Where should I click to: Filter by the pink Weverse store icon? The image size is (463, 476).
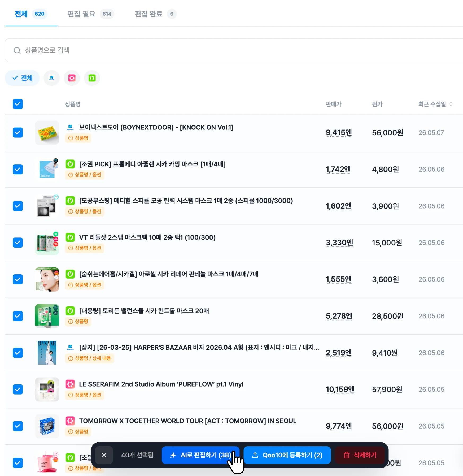[x=72, y=78]
